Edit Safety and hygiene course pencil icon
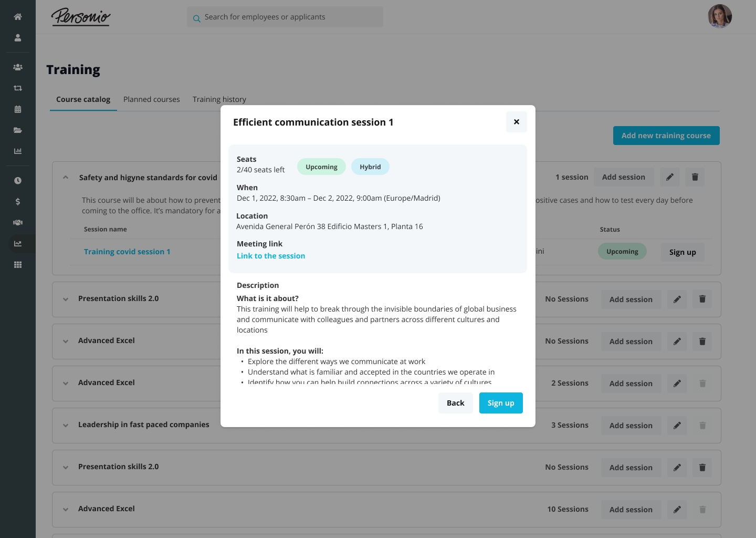The image size is (756, 538). point(670,177)
